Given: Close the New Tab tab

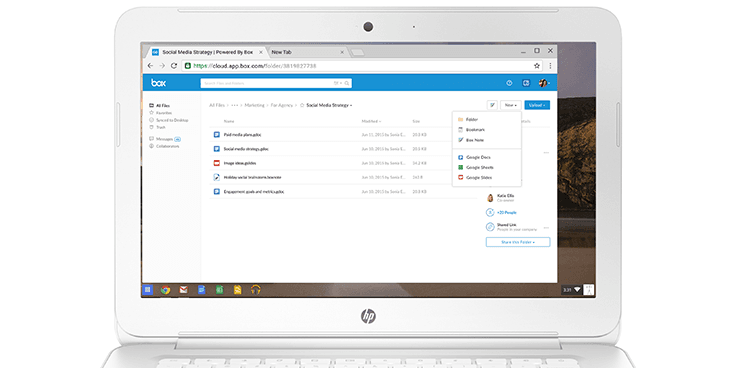Looking at the screenshot, I should tap(342, 52).
